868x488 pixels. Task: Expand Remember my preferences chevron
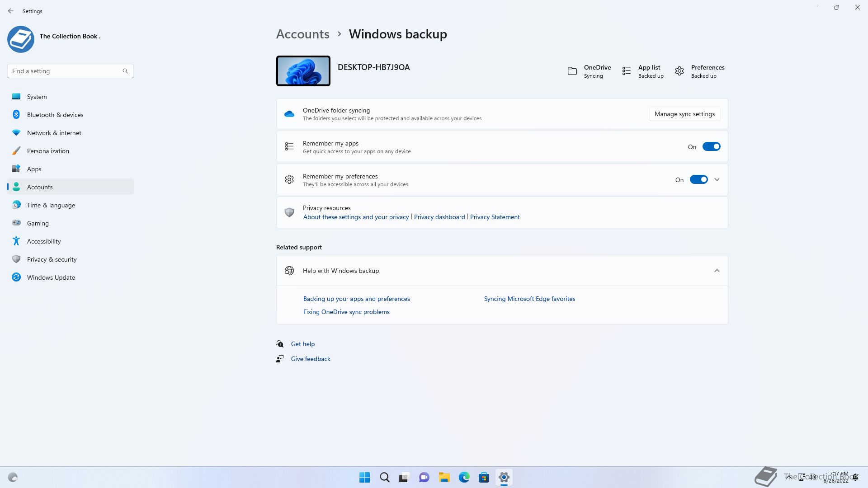pyautogui.click(x=717, y=179)
